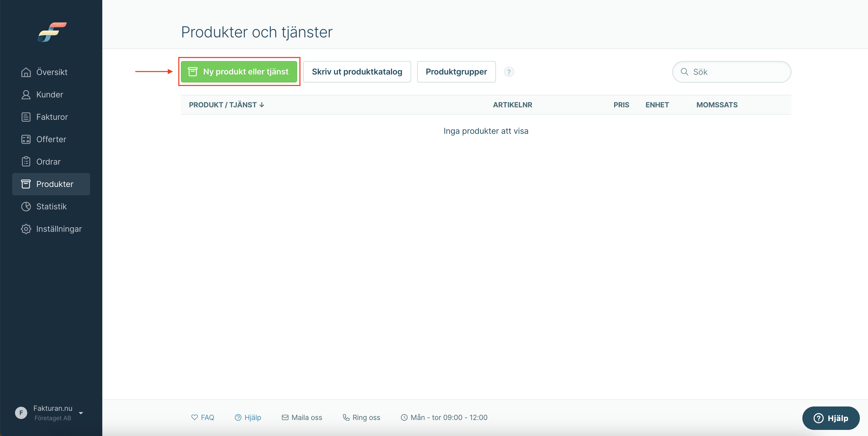
Task: Click Ring oss in footer
Action: click(361, 417)
